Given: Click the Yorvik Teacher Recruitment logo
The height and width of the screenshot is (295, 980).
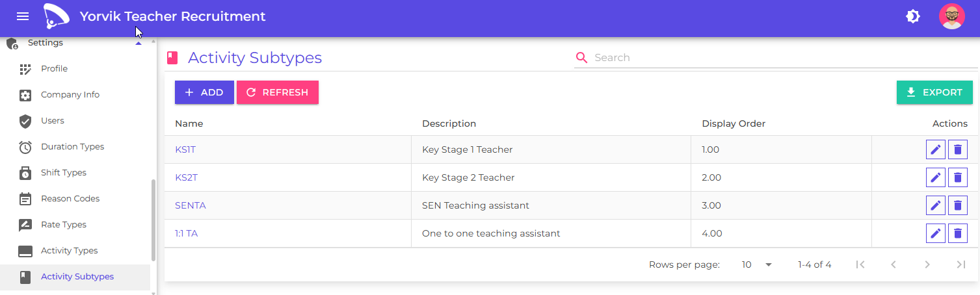Looking at the screenshot, I should tap(57, 17).
